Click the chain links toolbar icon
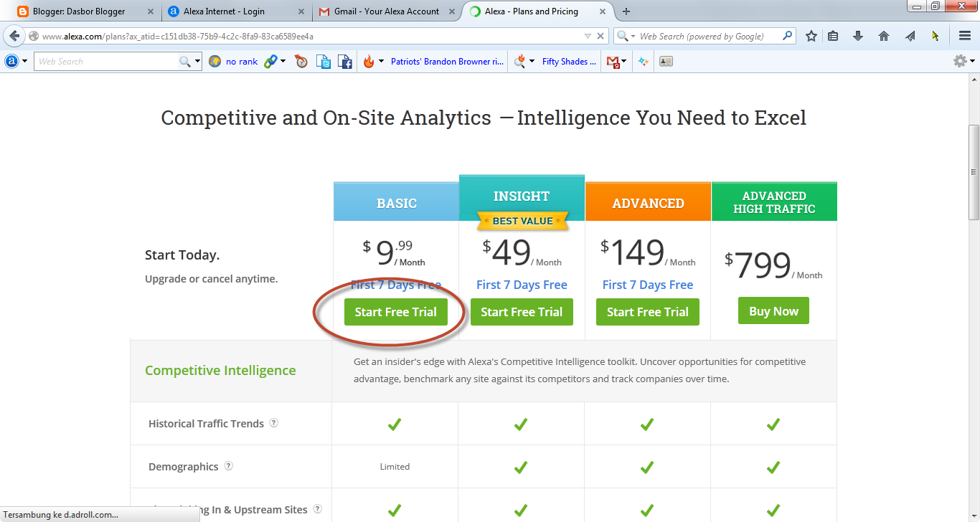This screenshot has height=522, width=980. (x=270, y=62)
